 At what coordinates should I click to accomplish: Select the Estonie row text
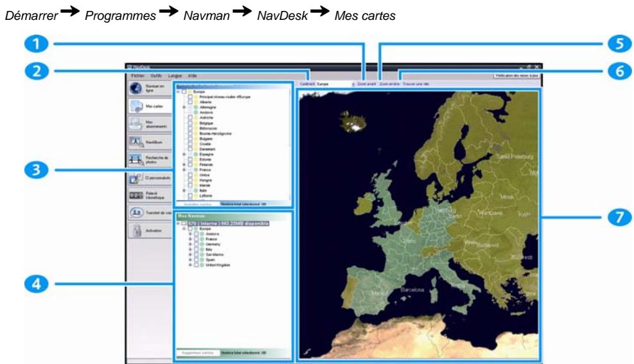tap(206, 160)
